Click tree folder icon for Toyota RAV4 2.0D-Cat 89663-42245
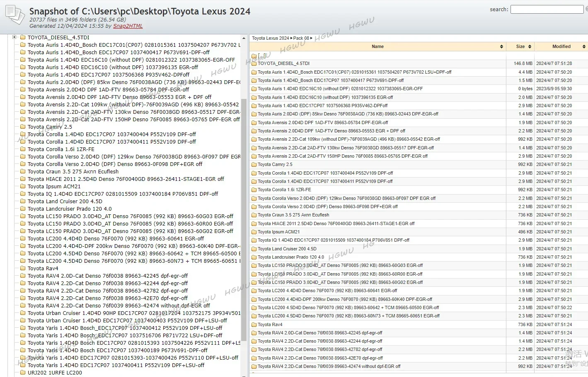 (x=23, y=276)
